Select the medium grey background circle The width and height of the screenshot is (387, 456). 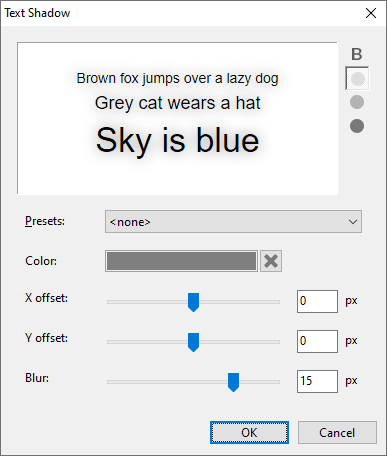357,102
